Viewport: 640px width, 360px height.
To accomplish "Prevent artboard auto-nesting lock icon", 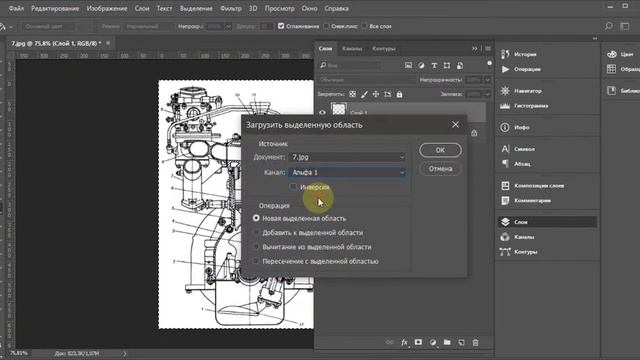I will click(x=387, y=94).
